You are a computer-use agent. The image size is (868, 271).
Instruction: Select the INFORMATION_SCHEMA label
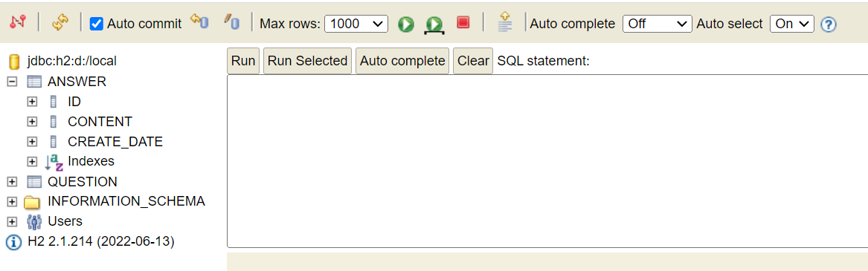[126, 201]
